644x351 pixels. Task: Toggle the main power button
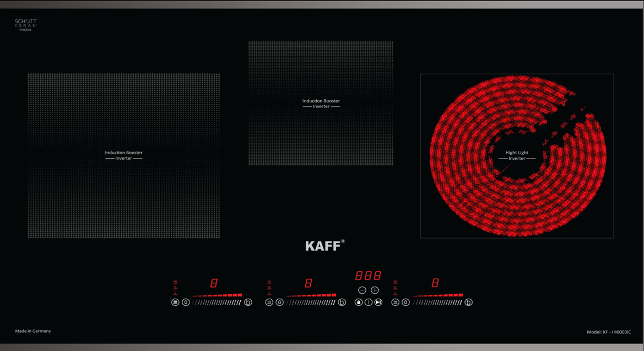pos(369,303)
